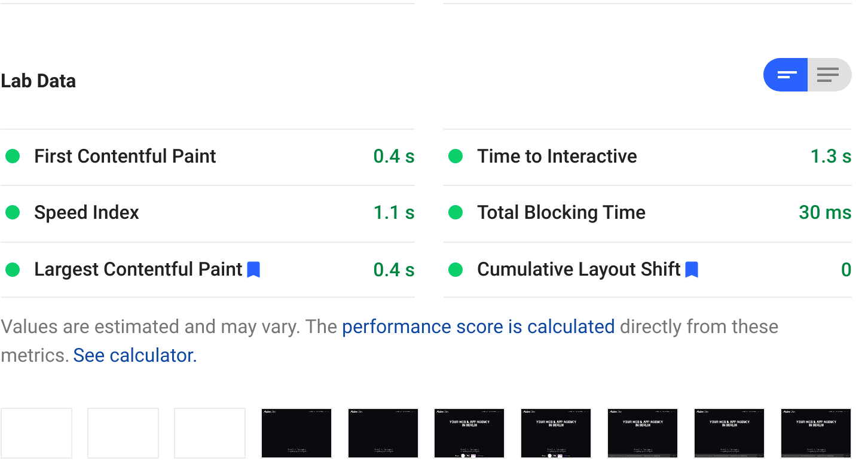Open the 'performance score is calculated' link
This screenshot has height=464, width=868.
[x=478, y=327]
